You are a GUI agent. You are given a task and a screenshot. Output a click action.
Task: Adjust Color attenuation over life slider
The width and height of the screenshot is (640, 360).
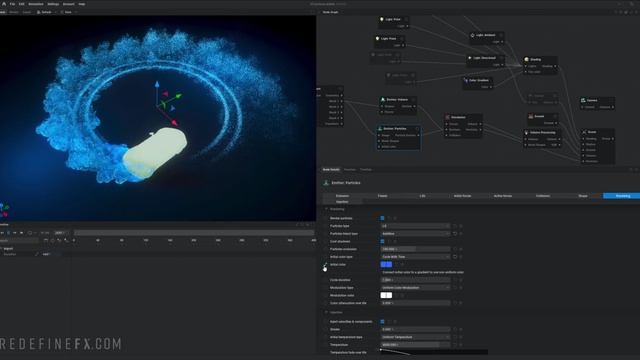(x=415, y=303)
